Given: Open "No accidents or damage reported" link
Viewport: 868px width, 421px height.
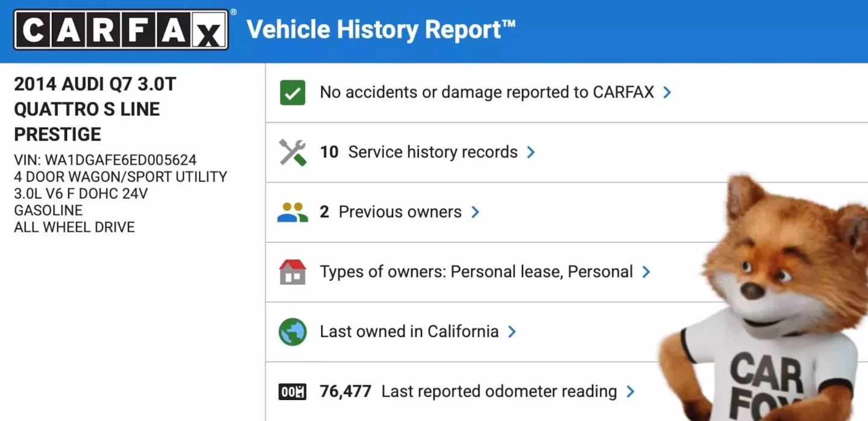Looking at the screenshot, I should [x=486, y=92].
